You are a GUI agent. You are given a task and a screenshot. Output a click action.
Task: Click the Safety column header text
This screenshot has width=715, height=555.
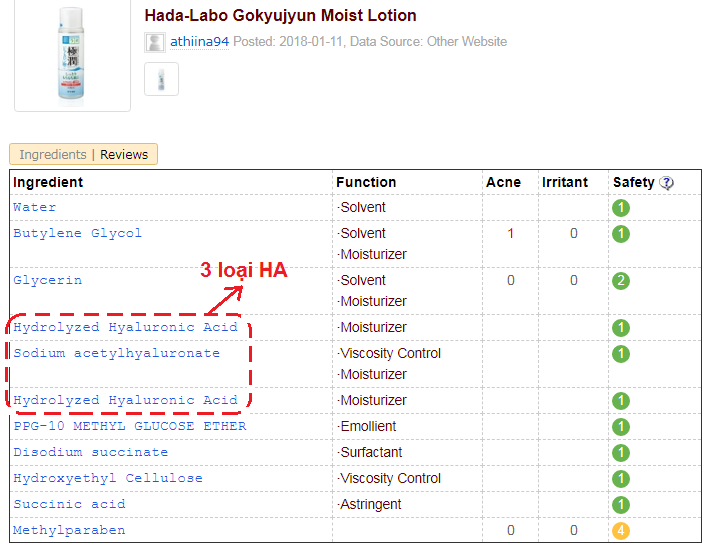click(x=633, y=182)
